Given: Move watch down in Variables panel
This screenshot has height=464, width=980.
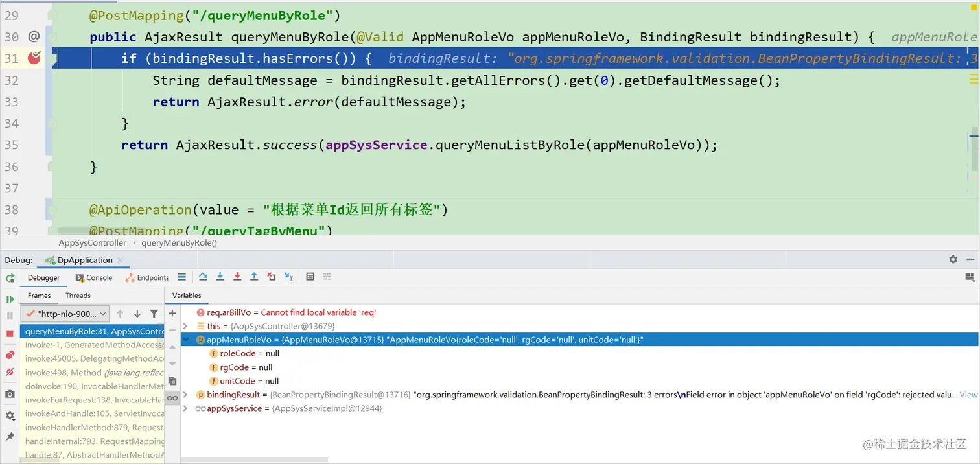Looking at the screenshot, I should [x=172, y=364].
